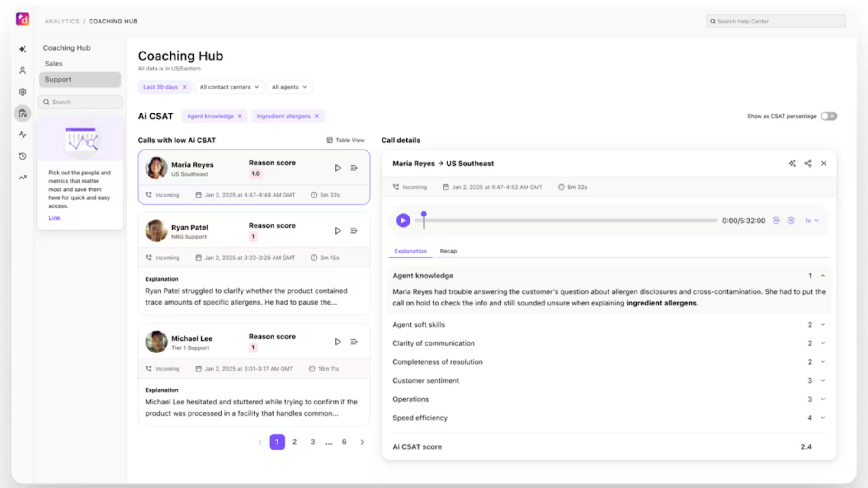Switch to the Recap tab
Viewport: 868px width, 488px height.
click(448, 251)
